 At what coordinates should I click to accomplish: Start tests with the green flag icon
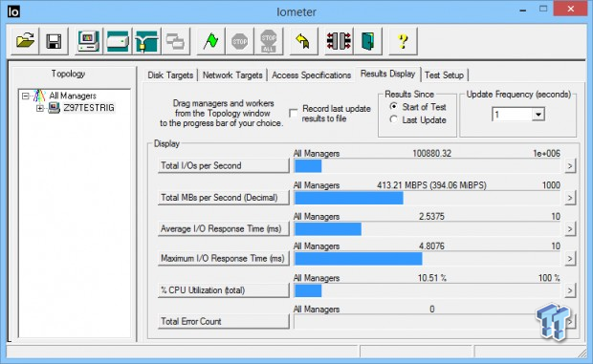click(x=210, y=41)
